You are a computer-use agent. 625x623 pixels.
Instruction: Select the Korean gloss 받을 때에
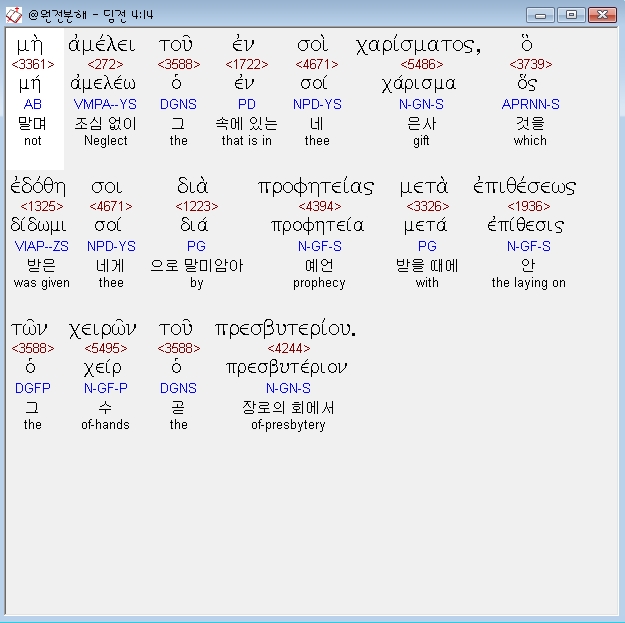pyautogui.click(x=427, y=265)
